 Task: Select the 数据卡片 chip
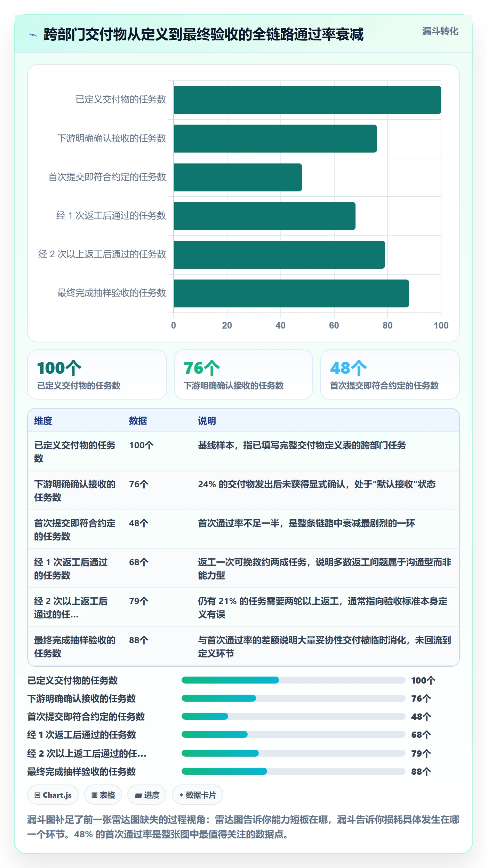pyautogui.click(x=198, y=795)
